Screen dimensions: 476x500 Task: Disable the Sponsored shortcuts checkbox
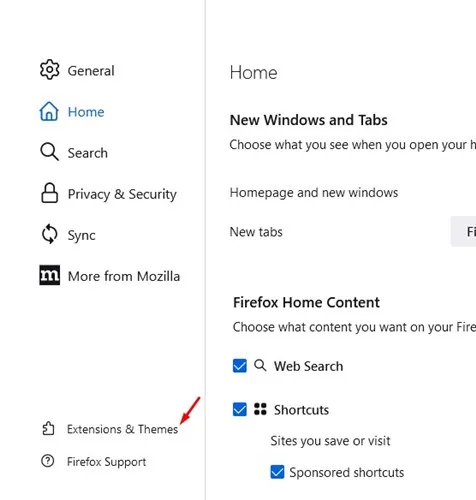click(x=277, y=472)
